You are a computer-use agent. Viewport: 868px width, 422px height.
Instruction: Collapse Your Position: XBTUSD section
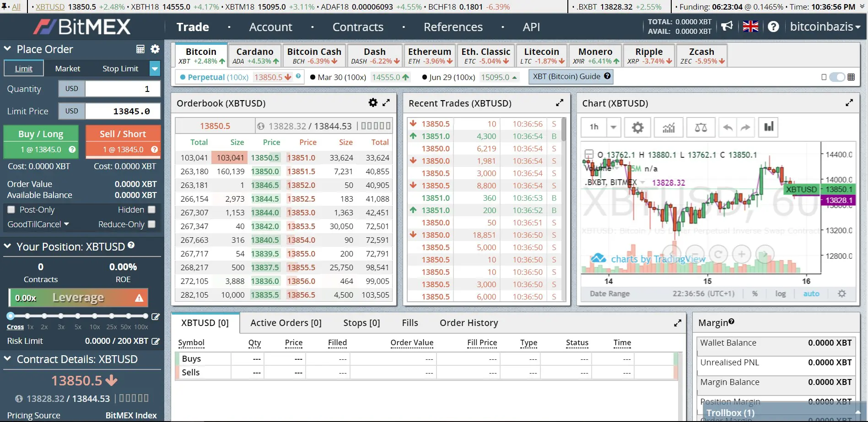(x=7, y=246)
